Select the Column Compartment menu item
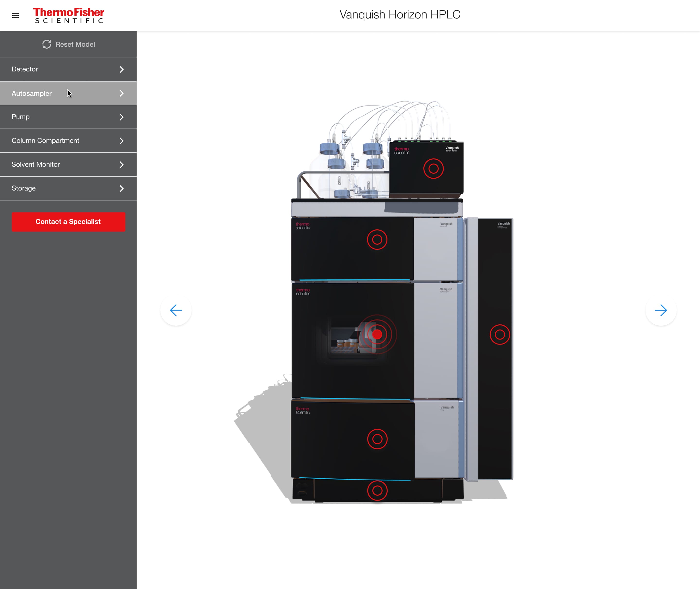700x589 pixels. coord(68,140)
